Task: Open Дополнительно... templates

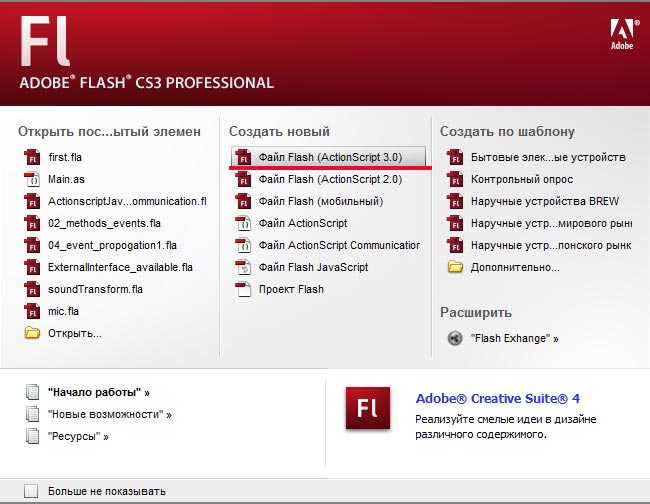Action: [515, 267]
